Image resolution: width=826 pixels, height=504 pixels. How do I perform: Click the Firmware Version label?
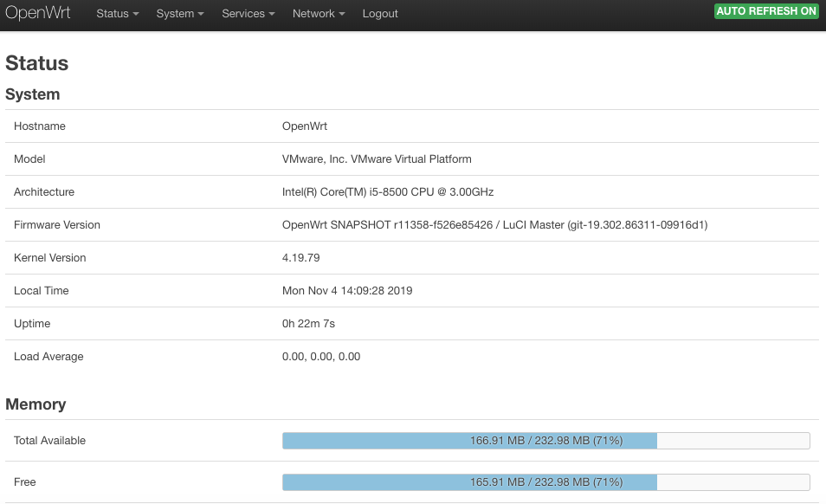tap(57, 225)
